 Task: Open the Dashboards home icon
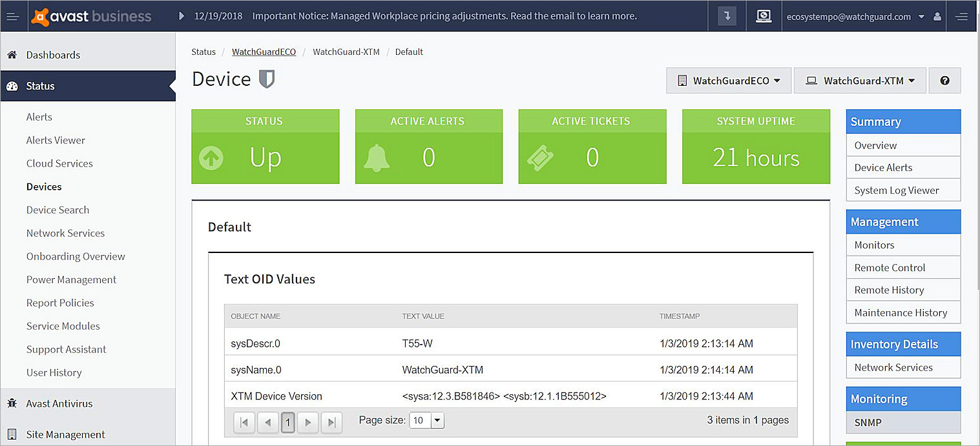pyautogui.click(x=12, y=55)
